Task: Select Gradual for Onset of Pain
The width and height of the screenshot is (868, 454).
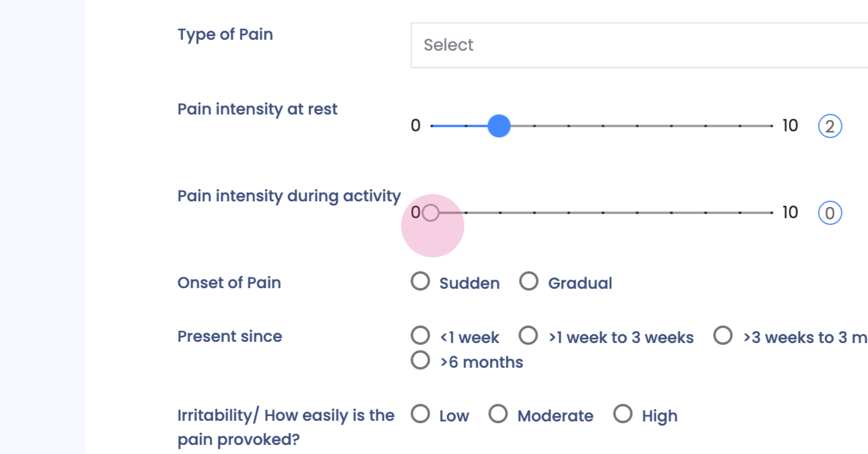Action: tap(529, 282)
